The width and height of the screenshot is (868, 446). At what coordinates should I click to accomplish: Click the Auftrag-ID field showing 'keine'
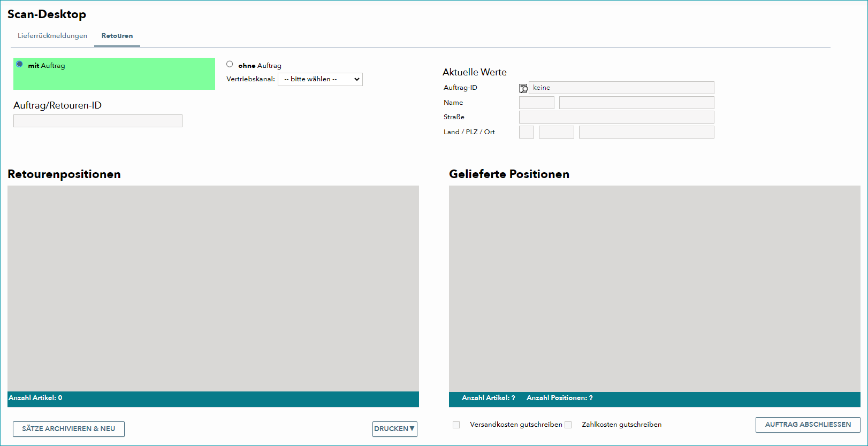[621, 88]
